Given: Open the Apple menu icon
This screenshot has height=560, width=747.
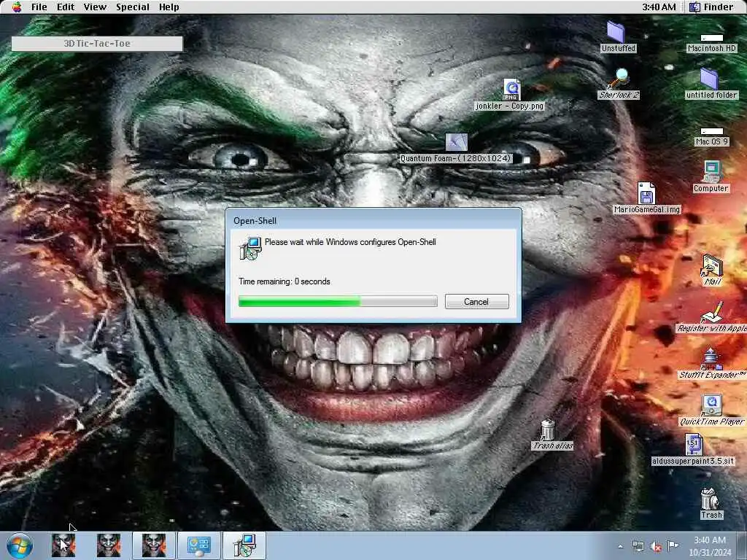Looking at the screenshot, I should pos(17,7).
